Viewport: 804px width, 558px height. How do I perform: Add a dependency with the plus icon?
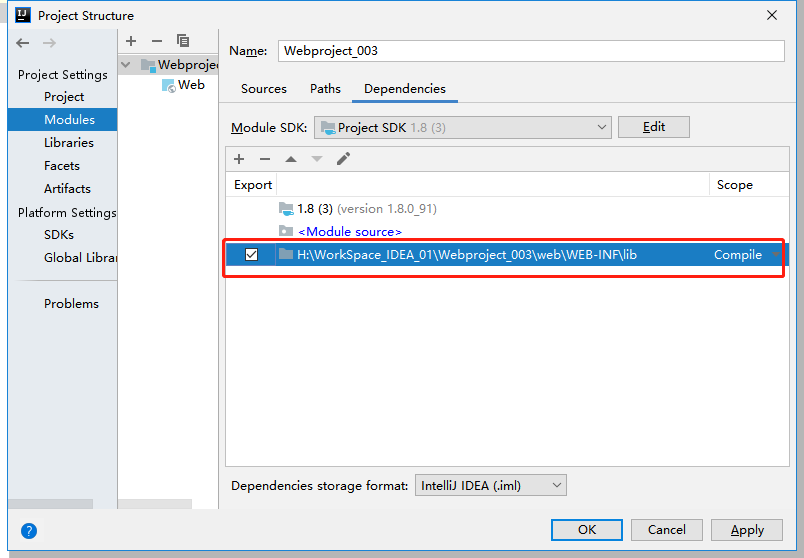[x=239, y=159]
